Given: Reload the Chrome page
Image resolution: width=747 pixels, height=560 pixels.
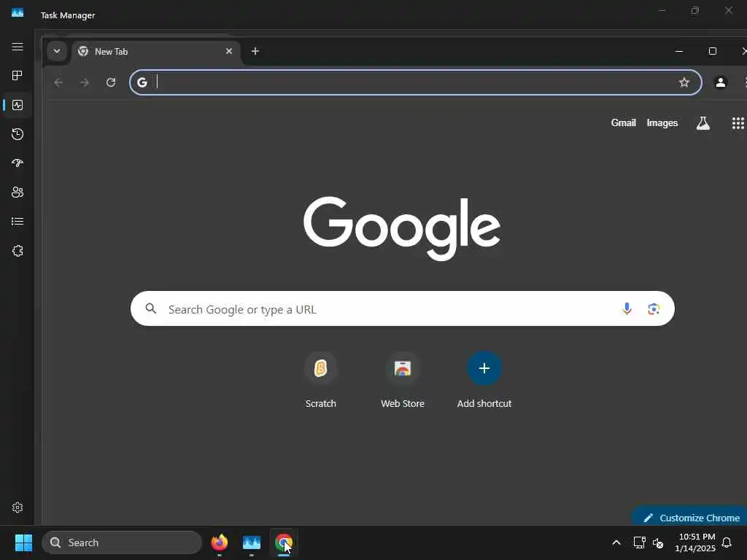Looking at the screenshot, I should pyautogui.click(x=111, y=82).
